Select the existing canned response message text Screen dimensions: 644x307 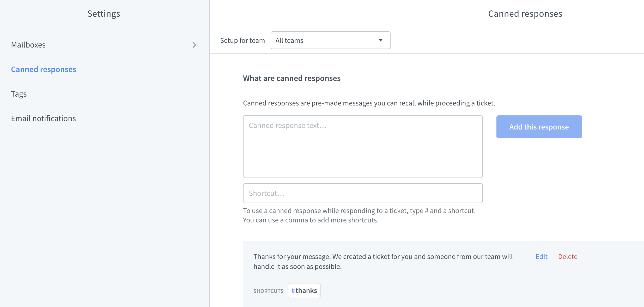coord(383,261)
